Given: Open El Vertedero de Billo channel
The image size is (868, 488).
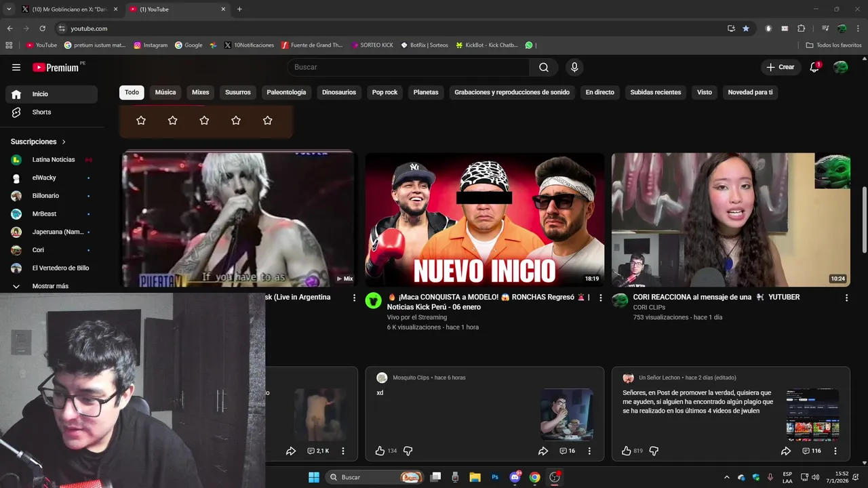Looking at the screenshot, I should pyautogui.click(x=52, y=268).
